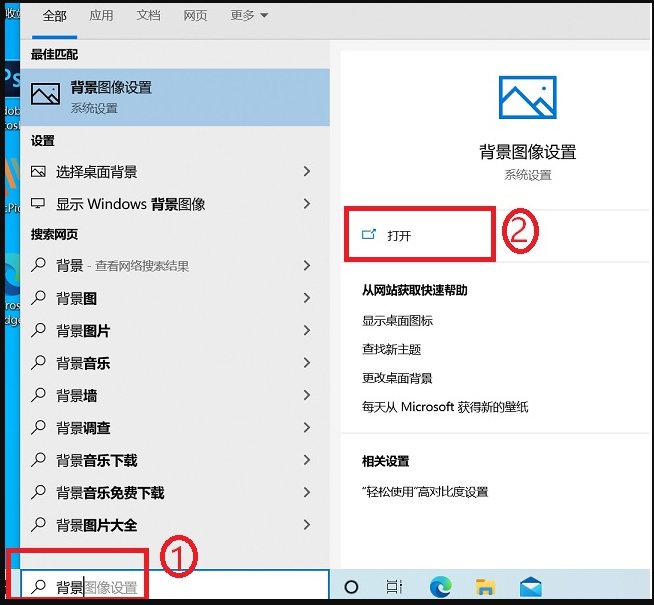The width and height of the screenshot is (654, 605).
Task: Click the large picture icon in the preview pane
Action: point(528,97)
